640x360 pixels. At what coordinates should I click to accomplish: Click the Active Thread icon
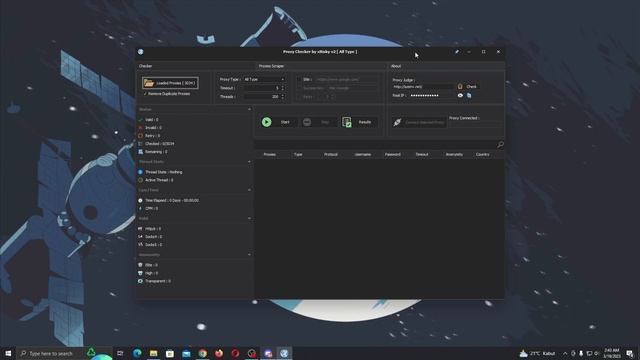140,180
